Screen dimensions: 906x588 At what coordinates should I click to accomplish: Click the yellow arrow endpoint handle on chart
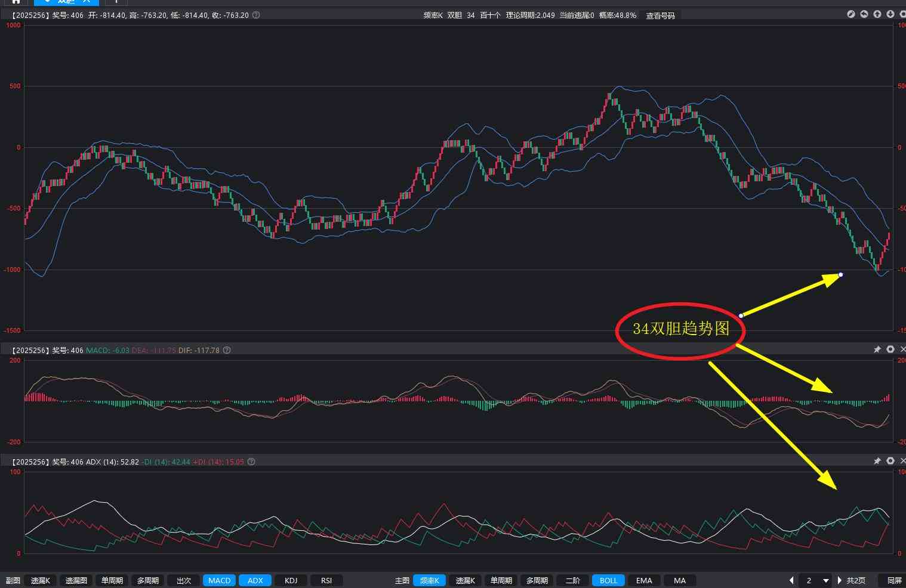[840, 275]
